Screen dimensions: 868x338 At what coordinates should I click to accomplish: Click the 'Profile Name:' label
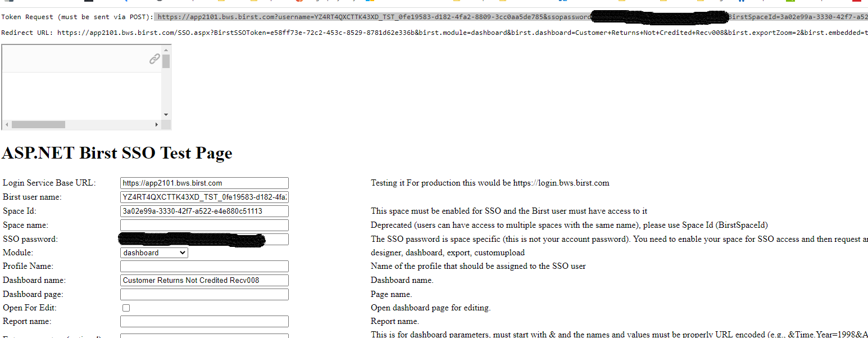tap(28, 266)
